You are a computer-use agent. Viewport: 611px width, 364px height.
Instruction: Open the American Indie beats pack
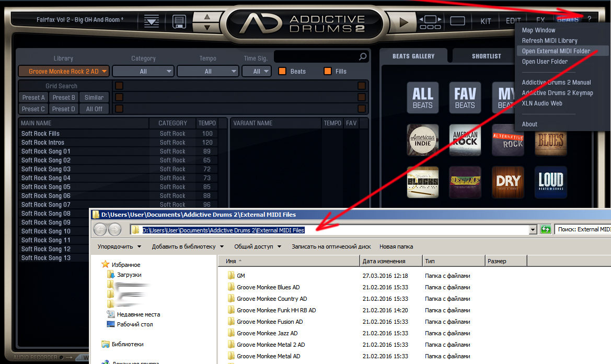click(x=423, y=140)
